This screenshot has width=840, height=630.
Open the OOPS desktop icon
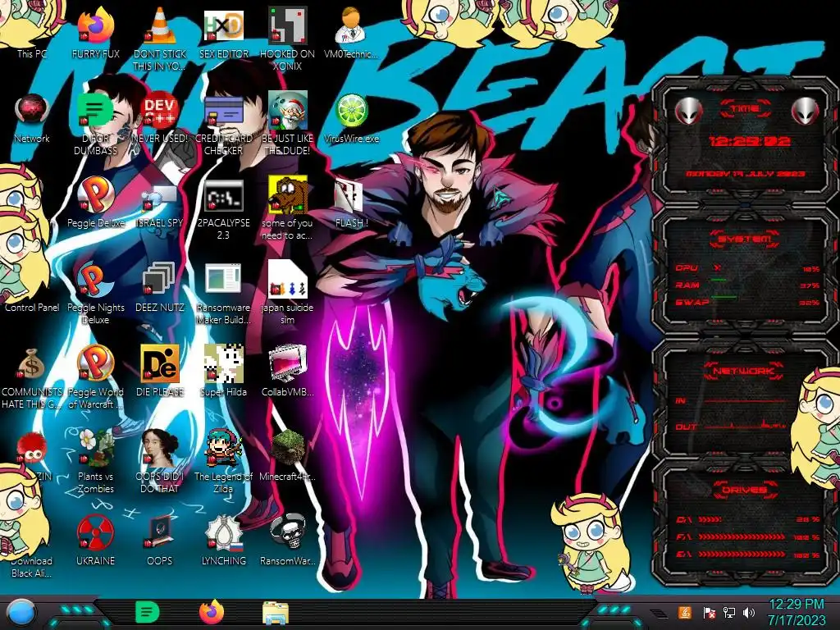coord(160,540)
